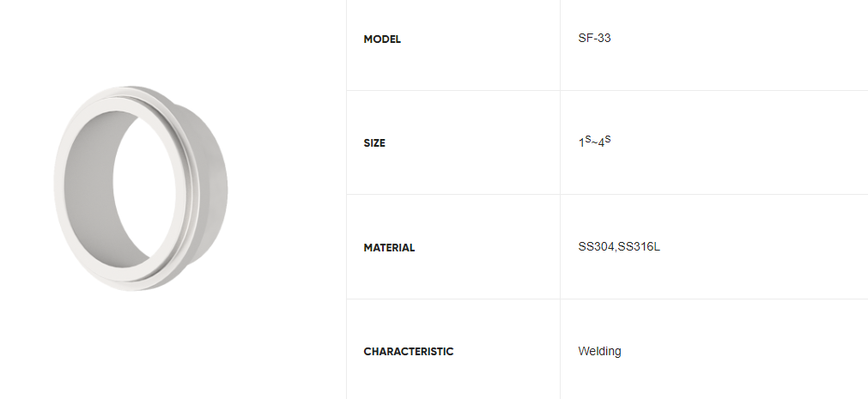Click the CHARACTERISTIC row label
Viewport: 868px width, 399px height.
coord(408,352)
